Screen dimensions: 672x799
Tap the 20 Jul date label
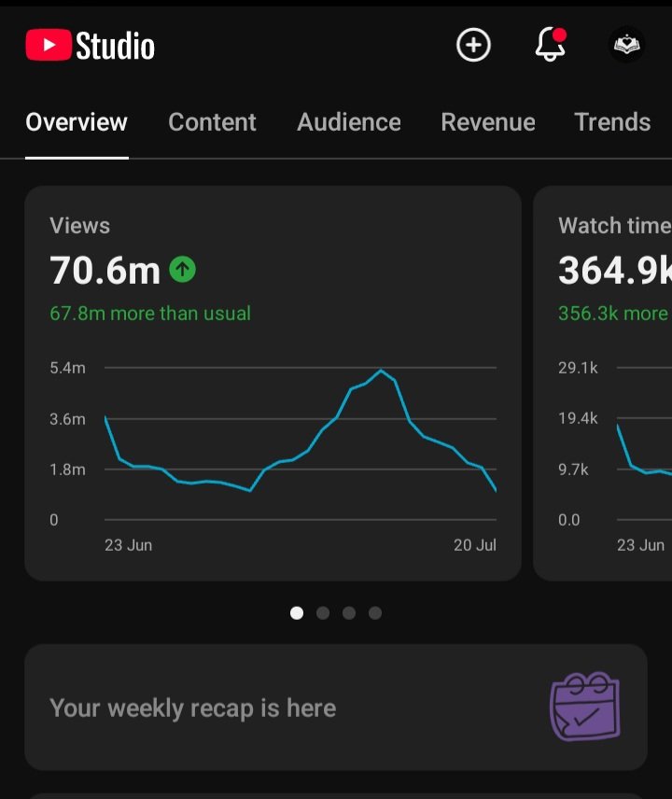(475, 545)
